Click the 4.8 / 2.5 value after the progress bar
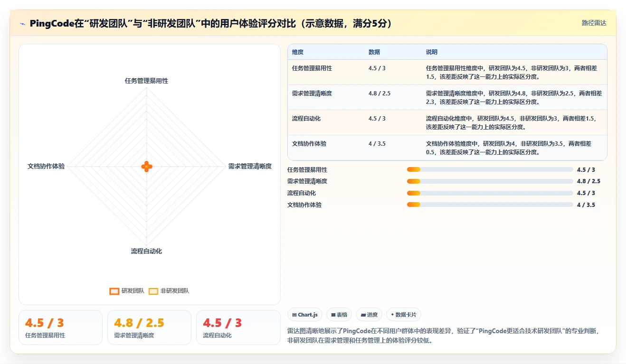The width and height of the screenshot is (626, 364). (589, 181)
